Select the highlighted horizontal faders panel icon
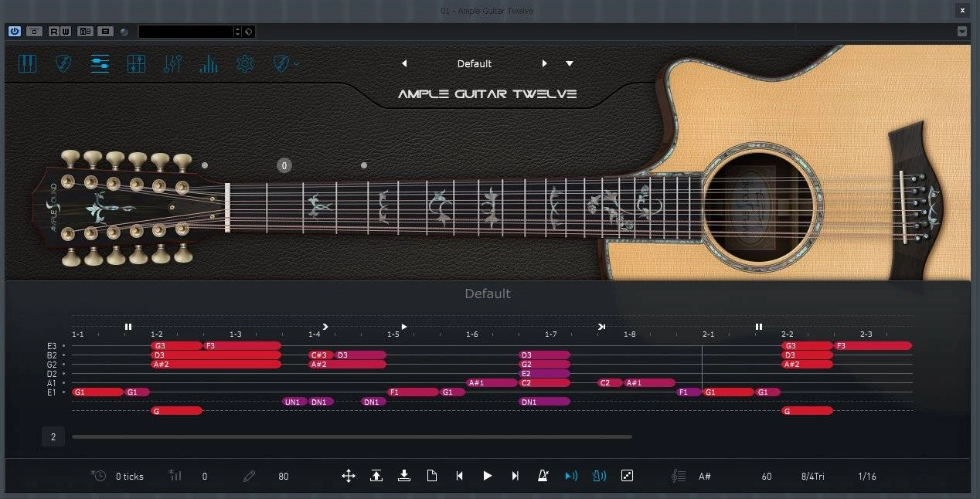980x499 pixels. [x=100, y=63]
